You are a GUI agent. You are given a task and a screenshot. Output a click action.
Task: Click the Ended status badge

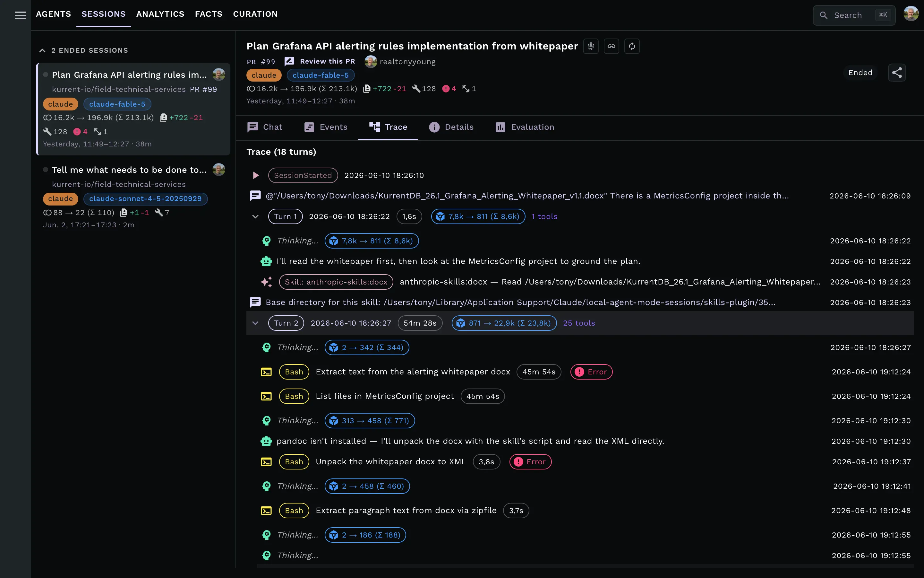click(860, 73)
